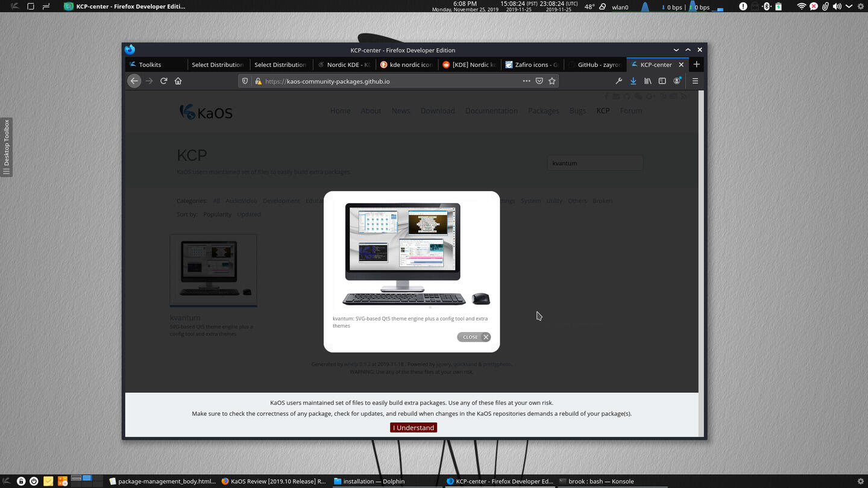The width and height of the screenshot is (868, 488).
Task: Close the KCP-center tab
Action: pos(681,64)
